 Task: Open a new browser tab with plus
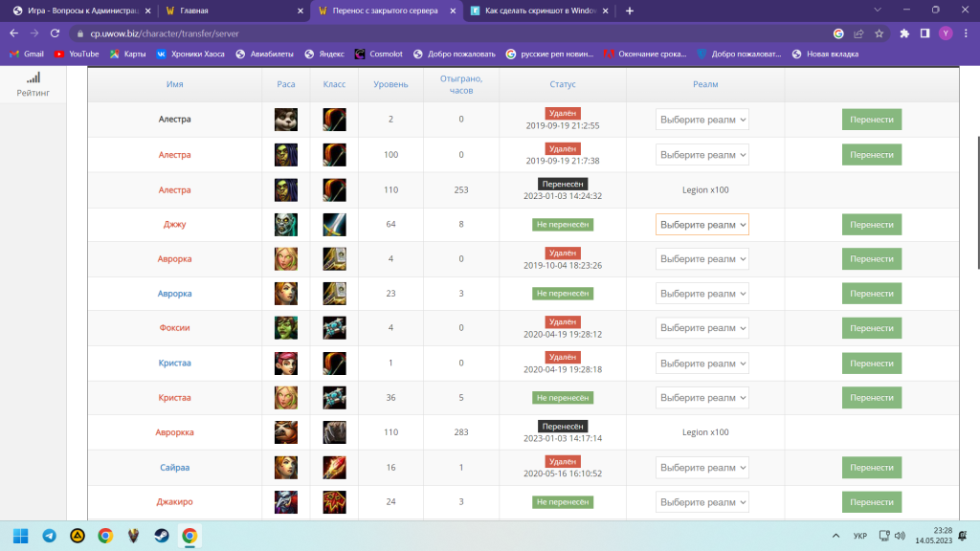pyautogui.click(x=630, y=11)
